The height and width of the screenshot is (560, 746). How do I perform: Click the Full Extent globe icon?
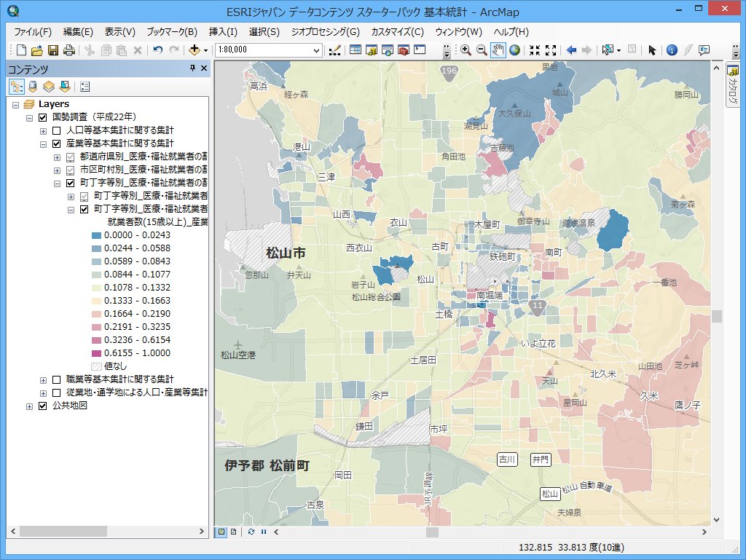pyautogui.click(x=516, y=50)
